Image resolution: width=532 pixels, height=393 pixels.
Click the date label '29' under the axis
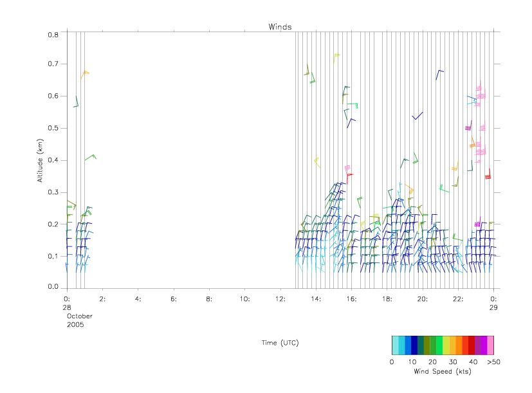coord(493,307)
